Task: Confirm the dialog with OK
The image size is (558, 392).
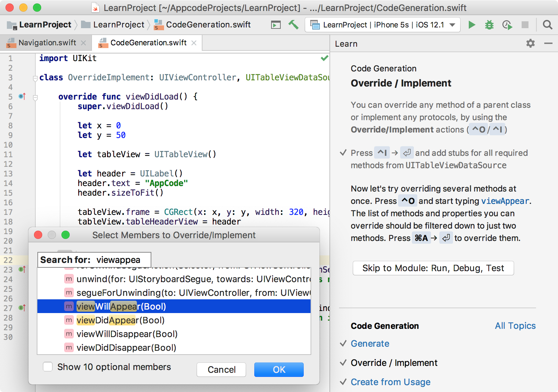Action: [x=279, y=370]
